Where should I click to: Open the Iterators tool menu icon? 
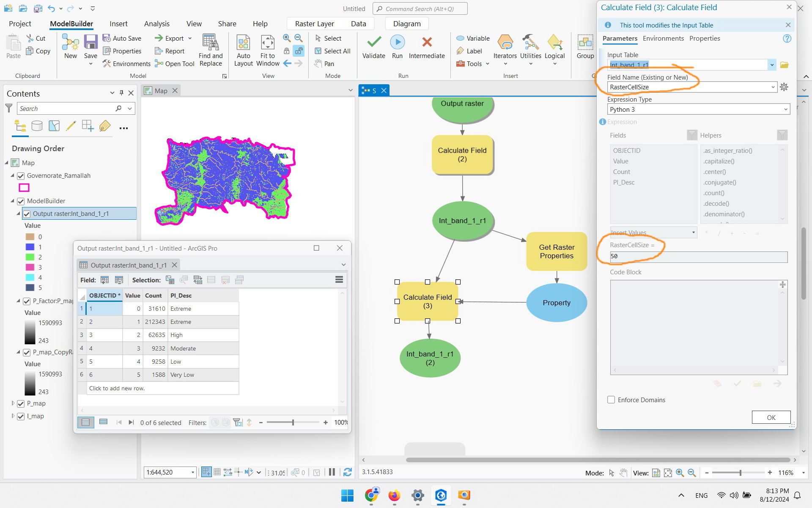(x=505, y=43)
